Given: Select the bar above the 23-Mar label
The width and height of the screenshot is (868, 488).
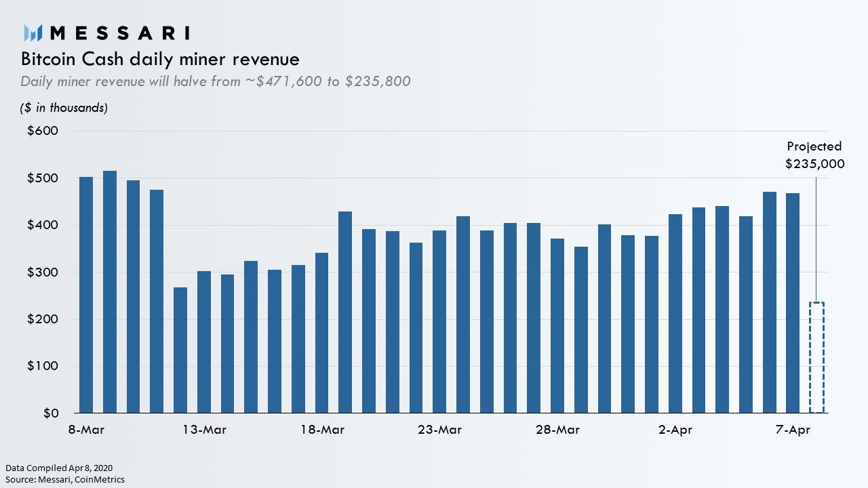Looking at the screenshot, I should point(439,322).
